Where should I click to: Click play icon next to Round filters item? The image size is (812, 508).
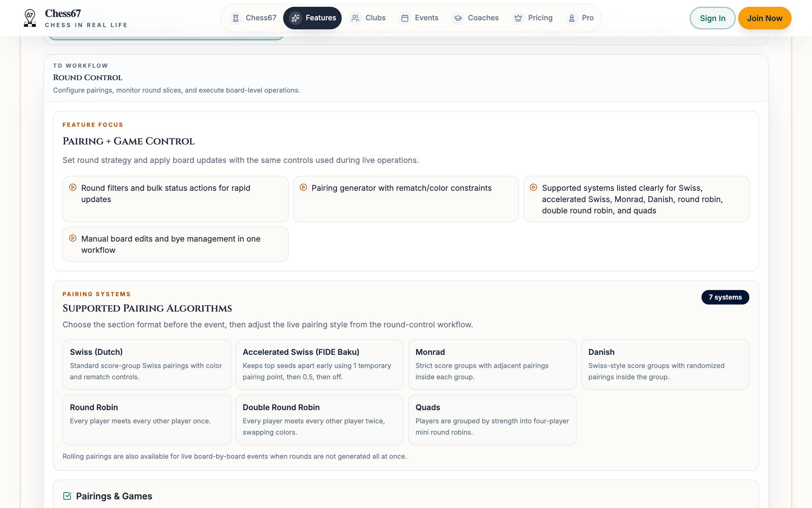pos(73,187)
